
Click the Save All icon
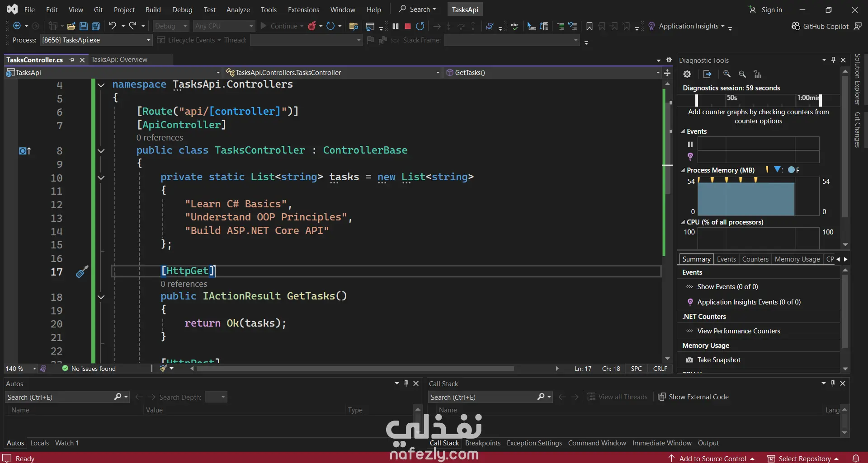click(x=96, y=26)
